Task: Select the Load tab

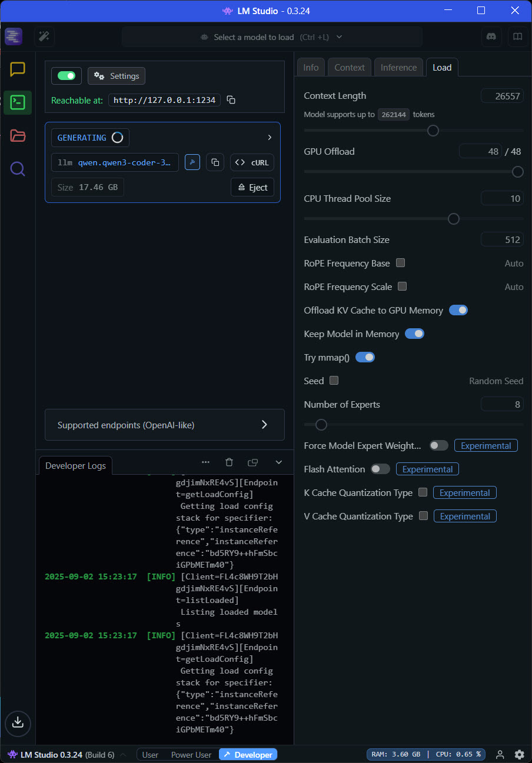Action: pos(442,67)
